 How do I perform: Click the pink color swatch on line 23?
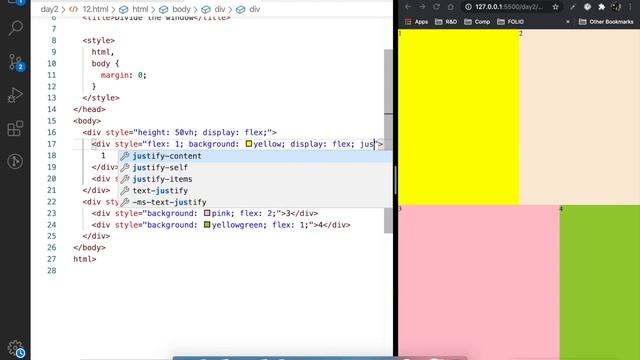tap(207, 213)
